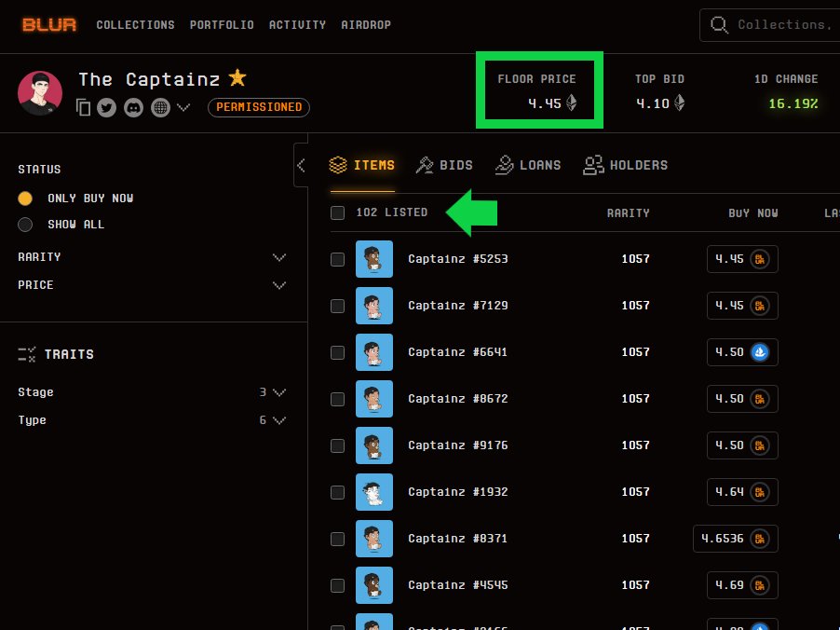The image size is (840, 630).
Task: Check the box for Captainz #7129
Action: (337, 307)
